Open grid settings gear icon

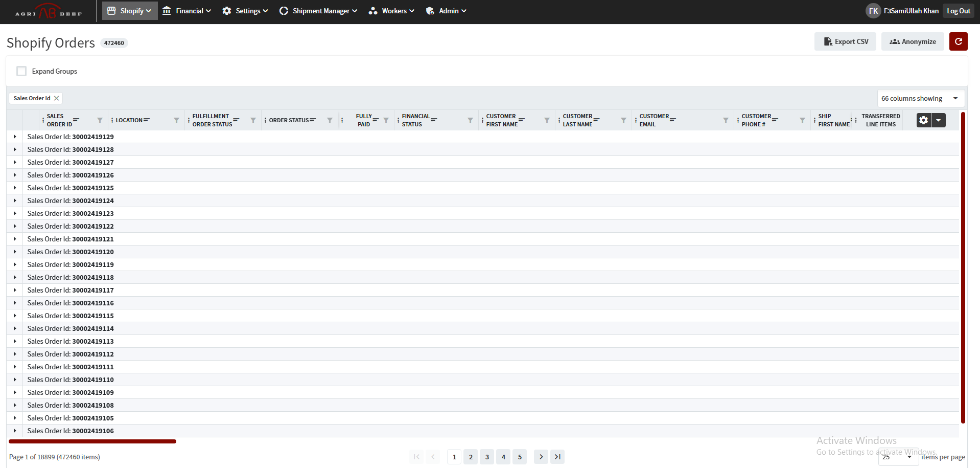point(923,120)
